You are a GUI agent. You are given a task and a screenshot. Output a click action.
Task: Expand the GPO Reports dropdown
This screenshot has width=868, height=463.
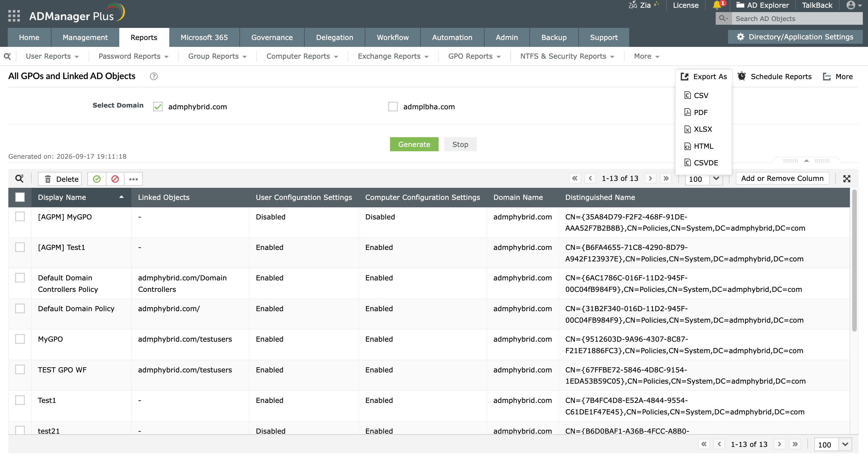coord(474,56)
